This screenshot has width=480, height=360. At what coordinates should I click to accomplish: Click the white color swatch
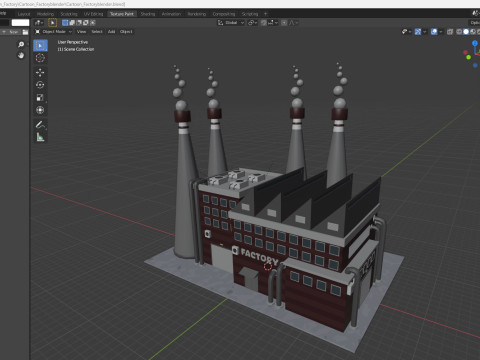click(20, 23)
